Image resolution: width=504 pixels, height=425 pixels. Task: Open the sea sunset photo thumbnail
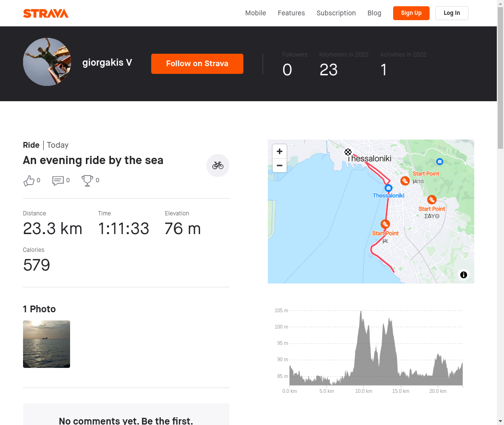[x=47, y=344]
